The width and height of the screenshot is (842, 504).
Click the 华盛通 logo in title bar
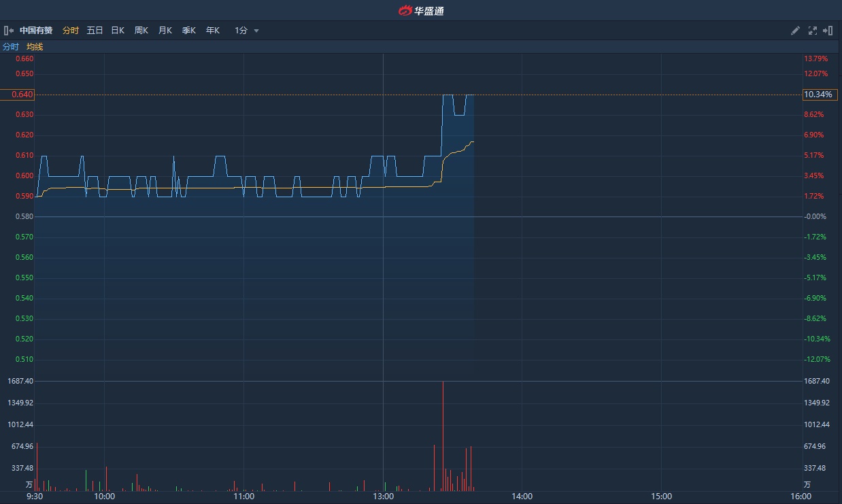(x=421, y=10)
